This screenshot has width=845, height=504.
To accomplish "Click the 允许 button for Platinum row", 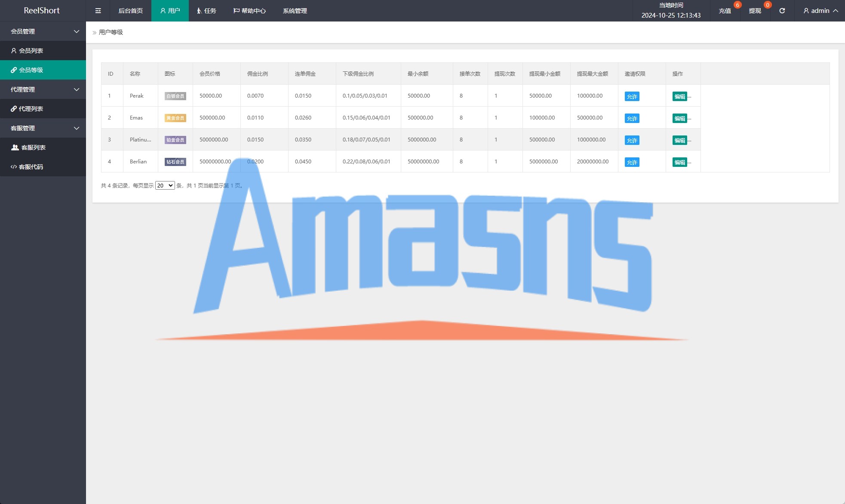I will coord(632,140).
